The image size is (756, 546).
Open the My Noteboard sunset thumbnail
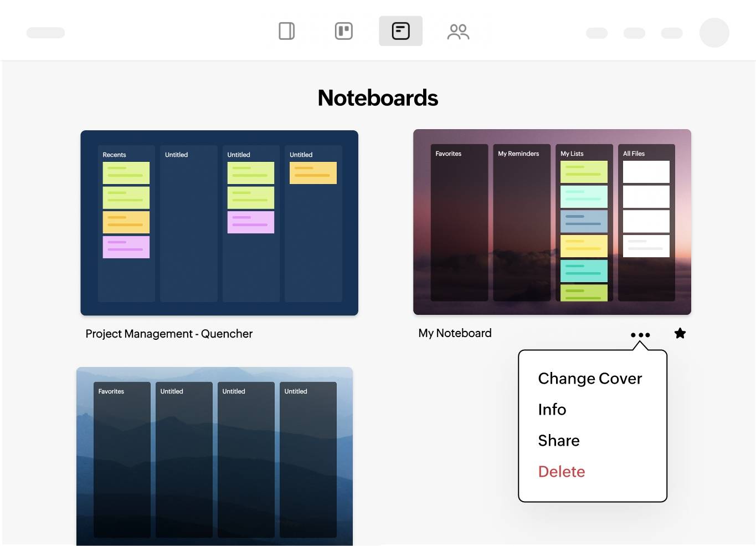[552, 222]
